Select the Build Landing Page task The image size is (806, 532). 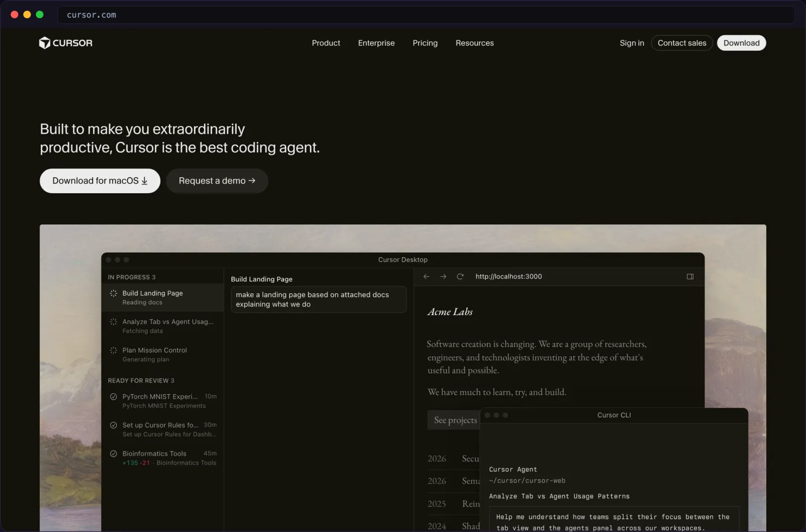click(x=163, y=297)
